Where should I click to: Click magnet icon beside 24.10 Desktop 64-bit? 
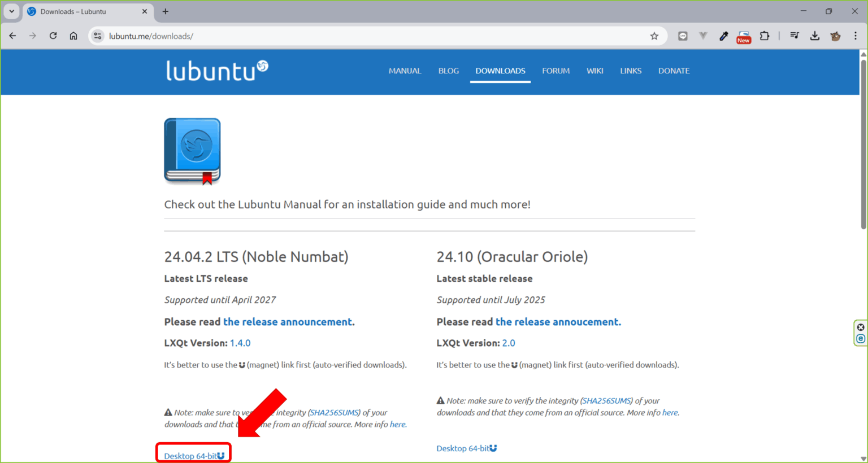coord(494,448)
